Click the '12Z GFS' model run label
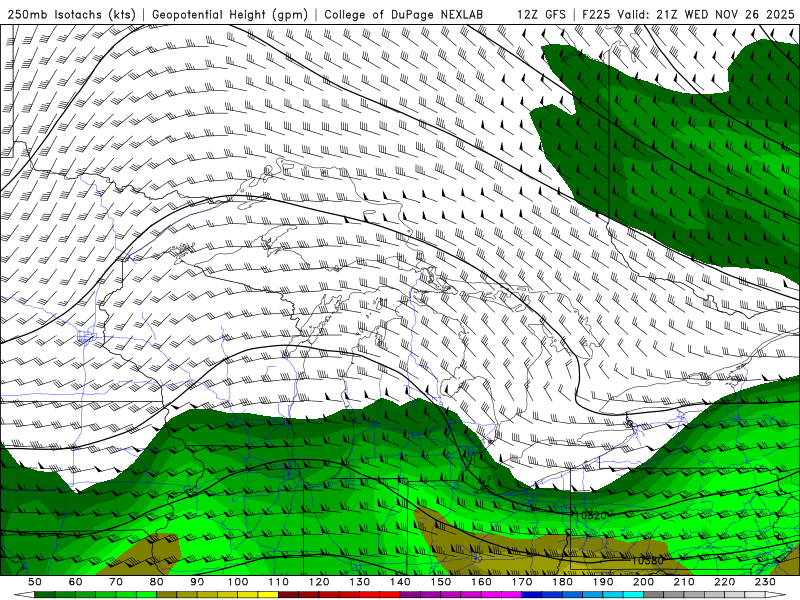The height and width of the screenshot is (600, 800). coord(541,14)
